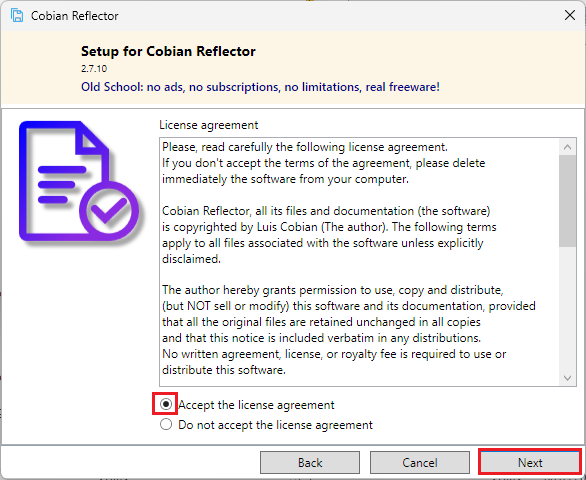The width and height of the screenshot is (586, 480).
Task: Click the Next button
Action: 530,463
